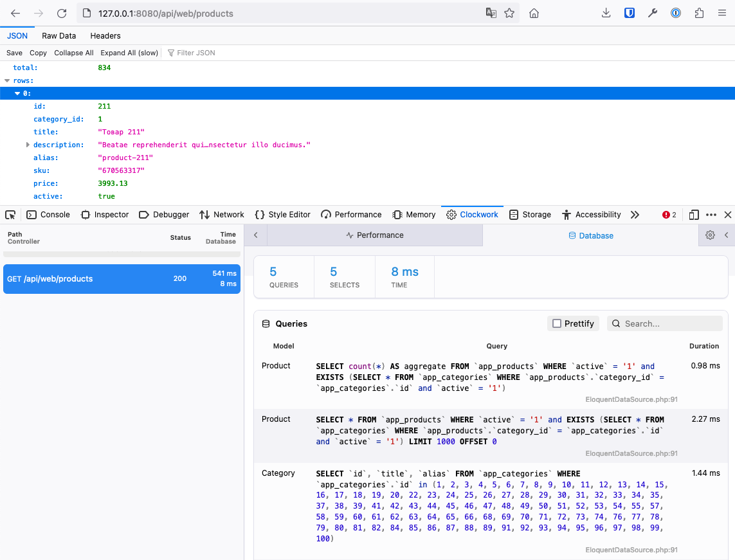Screen dimensions: 735x560
Task: Open the wrench developer tools icon
Action: click(653, 13)
